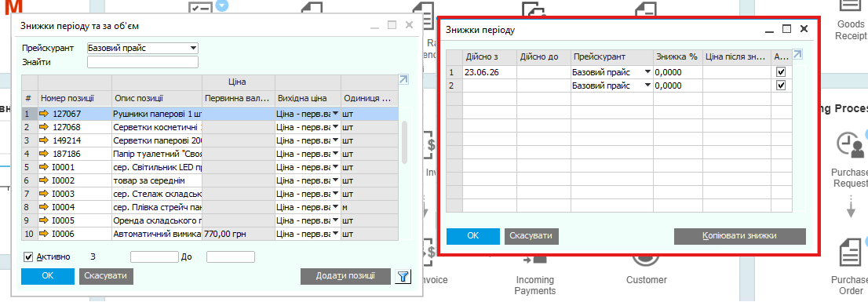Click the До date input field

click(230, 257)
